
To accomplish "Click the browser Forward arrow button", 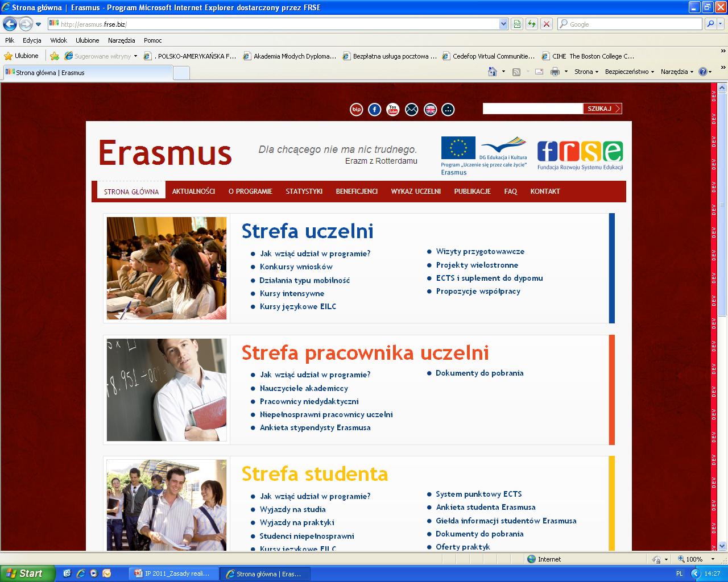I will (26, 24).
